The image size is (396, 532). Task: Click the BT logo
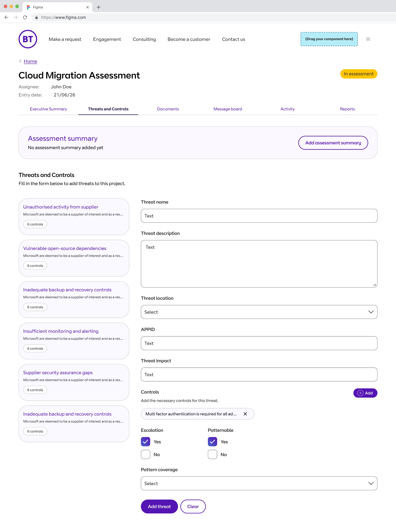28,39
